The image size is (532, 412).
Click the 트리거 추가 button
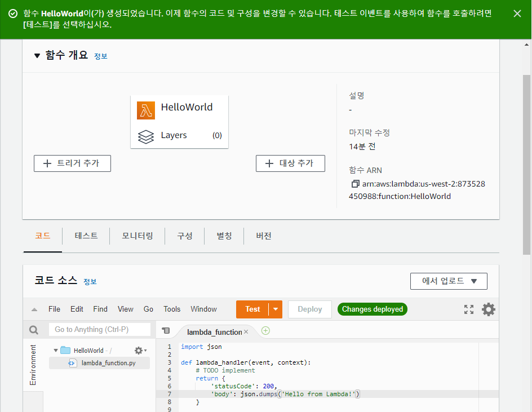[72, 163]
